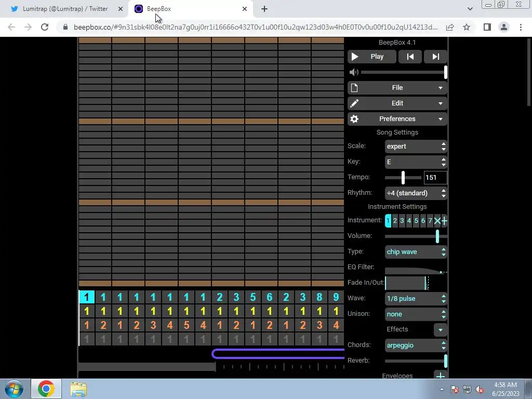Open the Windows Start menu

pyautogui.click(x=14, y=389)
